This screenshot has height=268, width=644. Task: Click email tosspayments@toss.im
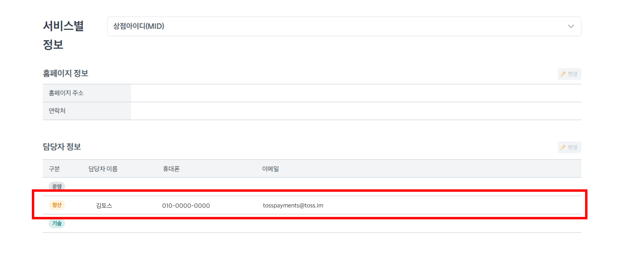pyautogui.click(x=293, y=205)
